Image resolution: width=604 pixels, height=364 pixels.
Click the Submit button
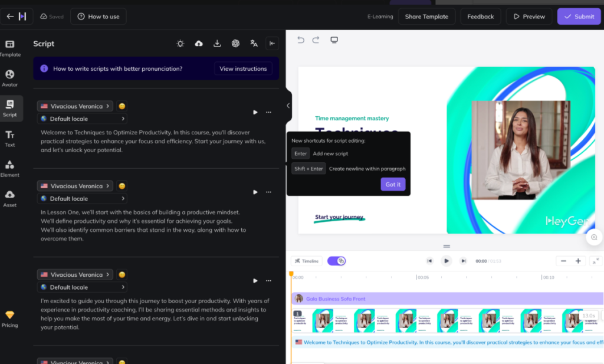pos(579,17)
